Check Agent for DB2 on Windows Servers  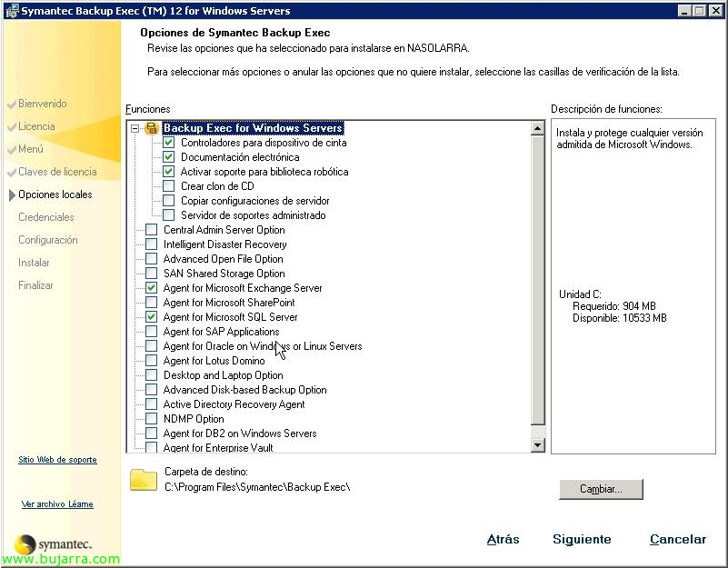click(x=152, y=433)
